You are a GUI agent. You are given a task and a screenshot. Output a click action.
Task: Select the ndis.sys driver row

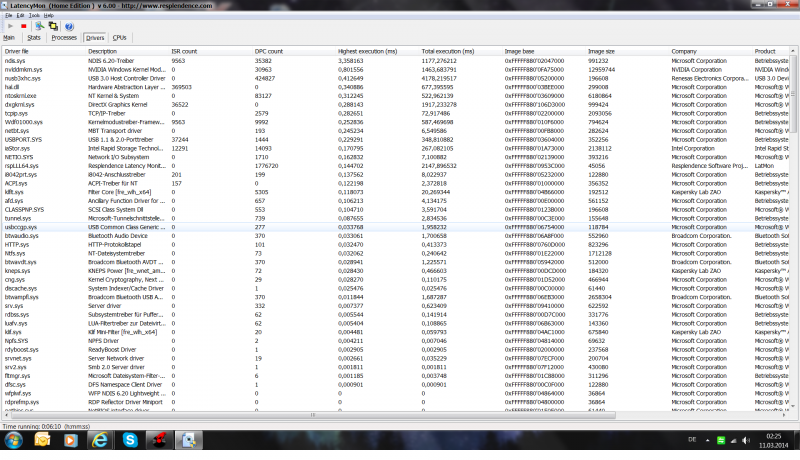click(x=395, y=61)
